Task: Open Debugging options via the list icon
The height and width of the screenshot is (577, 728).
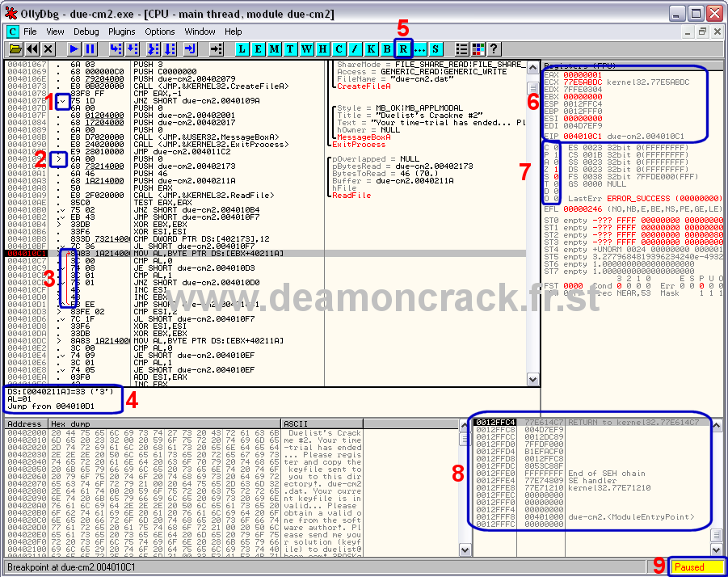Action: click(x=461, y=48)
